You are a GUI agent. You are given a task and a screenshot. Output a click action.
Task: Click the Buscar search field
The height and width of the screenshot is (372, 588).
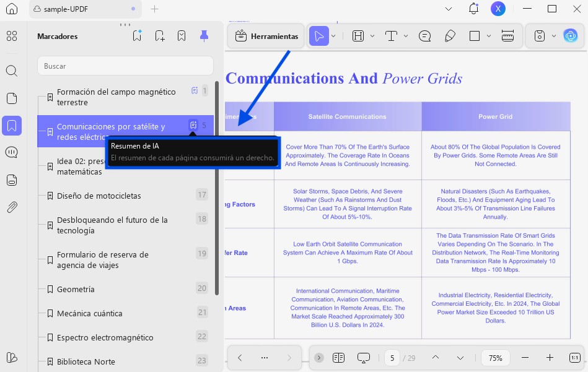click(125, 66)
